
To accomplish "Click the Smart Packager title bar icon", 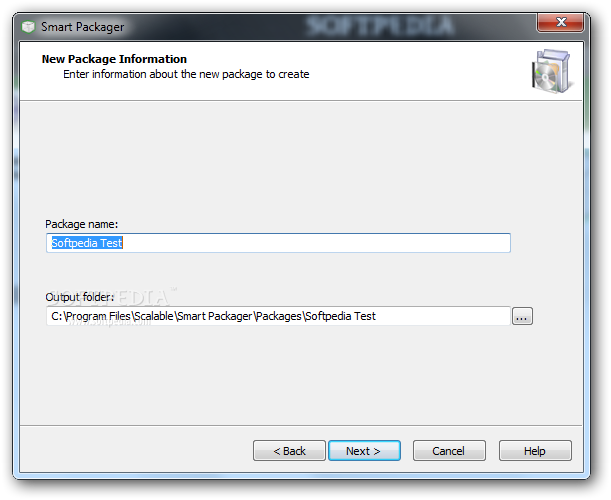I will (x=28, y=27).
